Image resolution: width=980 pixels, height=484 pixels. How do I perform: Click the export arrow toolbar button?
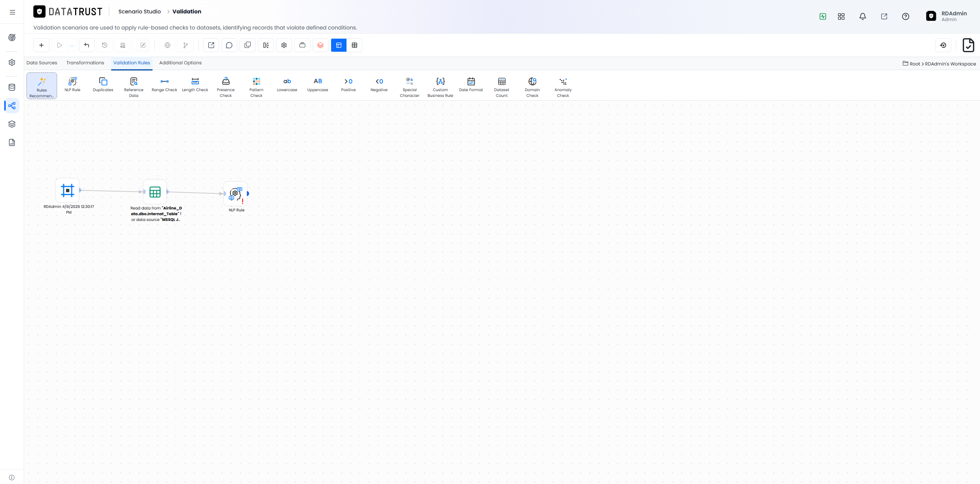point(211,45)
